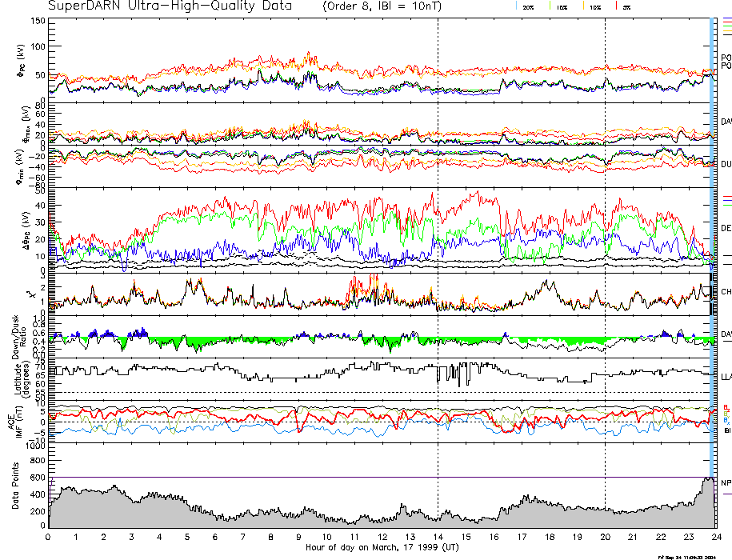The image size is (732, 560).
Task: Click the x-axis label 'Hour of day on March, 17 1999 (UT)'
Action: coord(382,548)
